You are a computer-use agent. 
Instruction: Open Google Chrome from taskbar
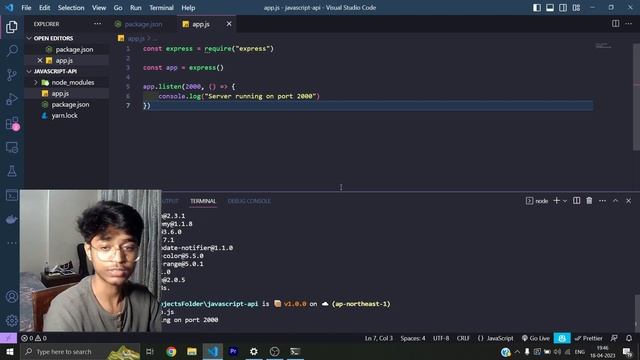click(171, 351)
